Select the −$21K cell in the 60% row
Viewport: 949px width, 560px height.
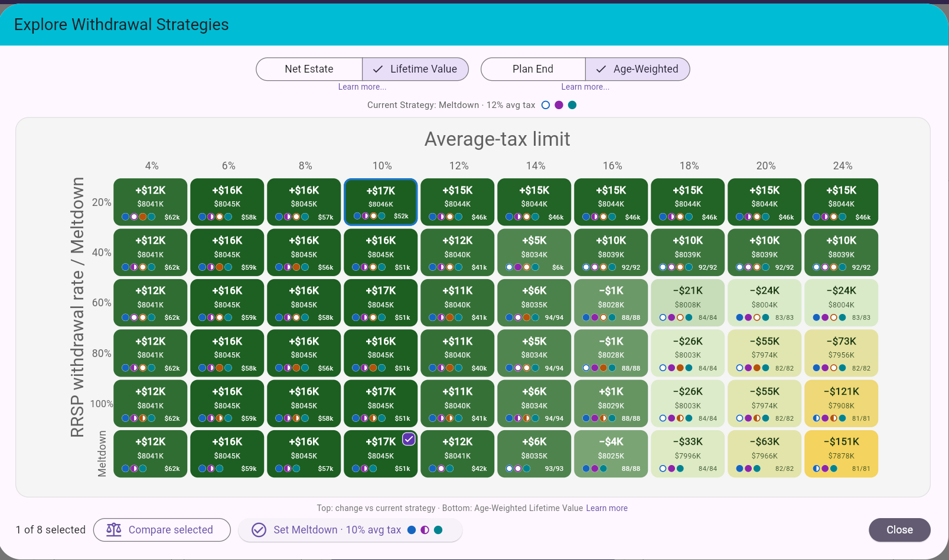(x=688, y=303)
